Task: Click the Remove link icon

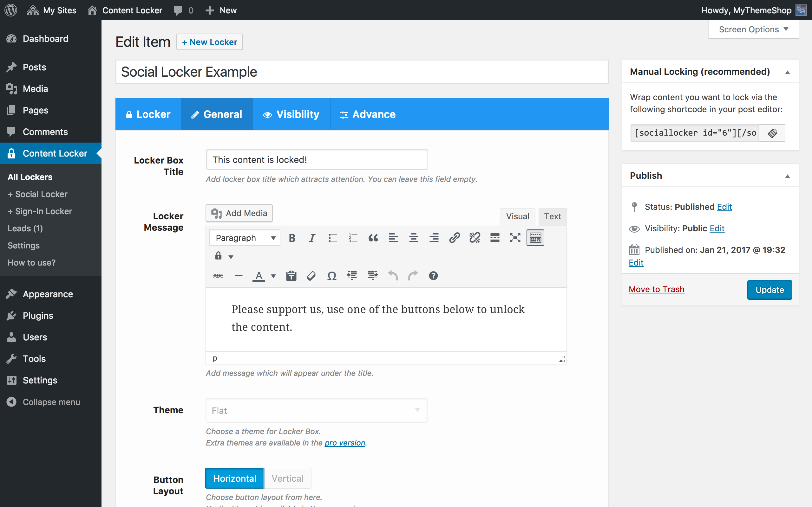Action: click(475, 238)
